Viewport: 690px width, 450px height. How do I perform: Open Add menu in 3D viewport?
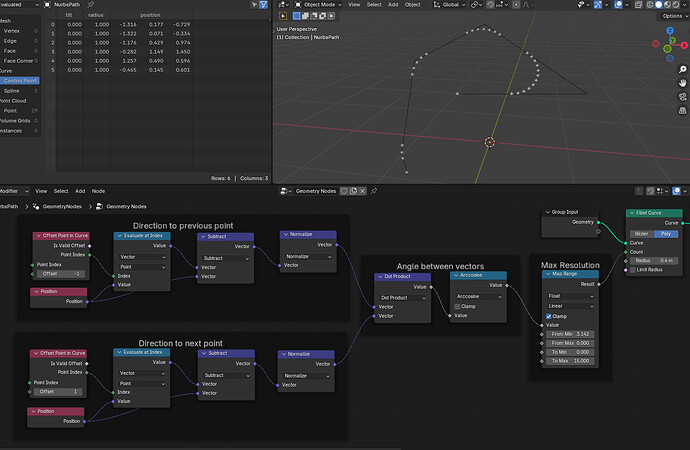393,4
